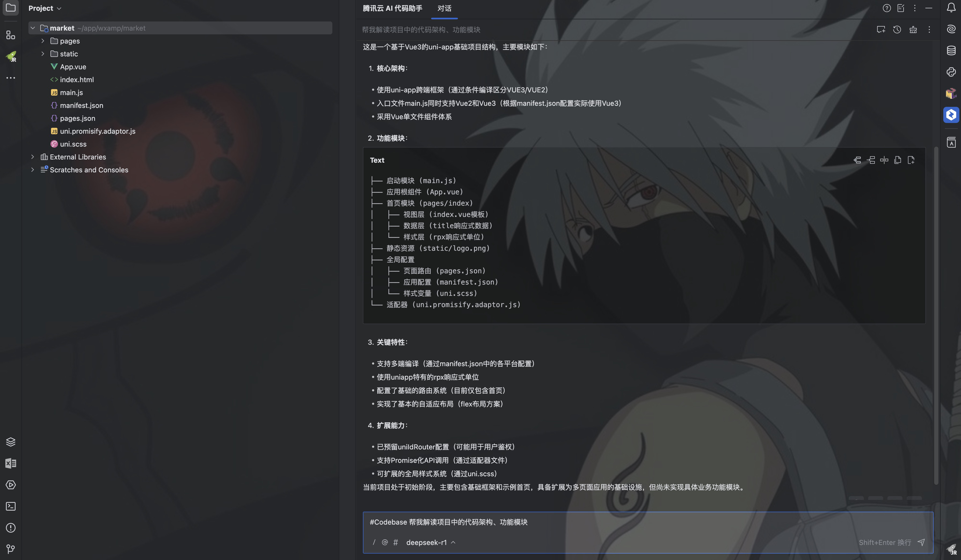The width and height of the screenshot is (961, 560).
Task: Open the Services run tool window
Action: 11,485
